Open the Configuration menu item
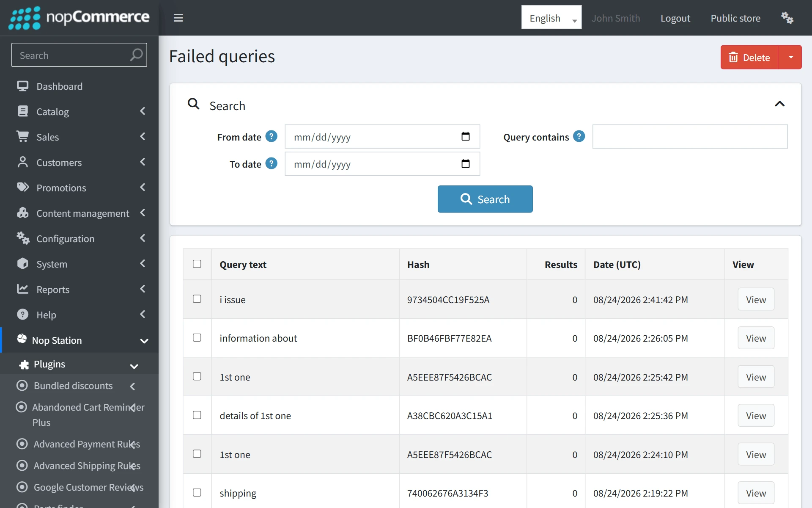 click(79, 238)
